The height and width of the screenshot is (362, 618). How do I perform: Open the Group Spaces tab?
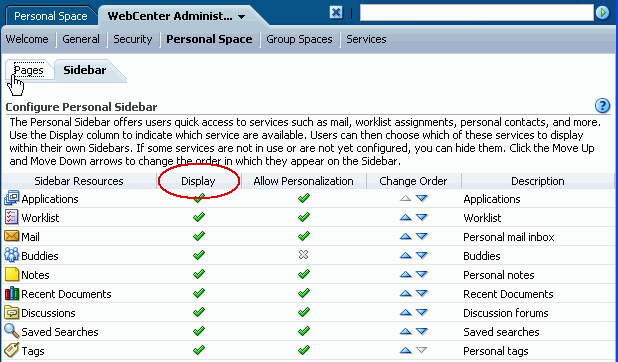pyautogui.click(x=299, y=39)
